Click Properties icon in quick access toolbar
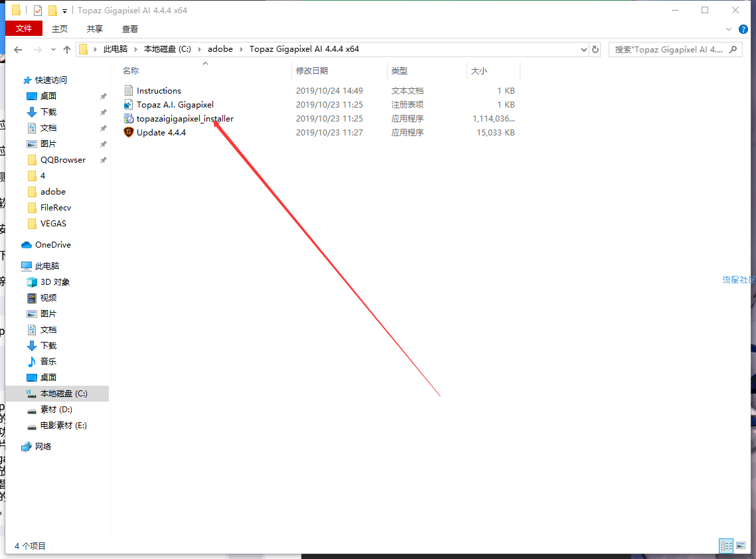This screenshot has height=559, width=756. pyautogui.click(x=38, y=10)
